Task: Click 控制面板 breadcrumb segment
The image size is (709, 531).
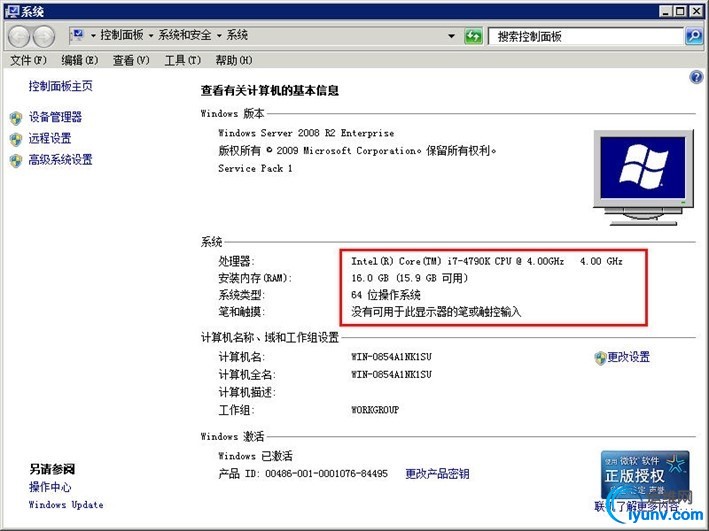Action: coord(122,35)
